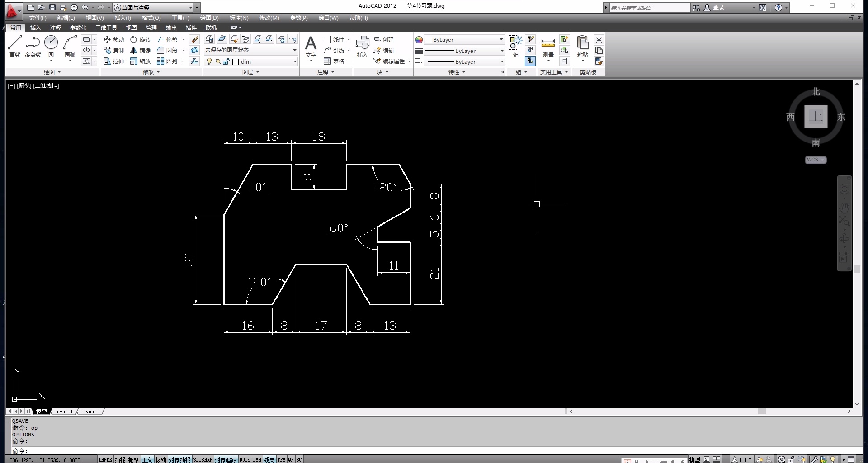The image size is (868, 463).
Task: Activate the Mirror (镜像) tool
Action: 141,50
